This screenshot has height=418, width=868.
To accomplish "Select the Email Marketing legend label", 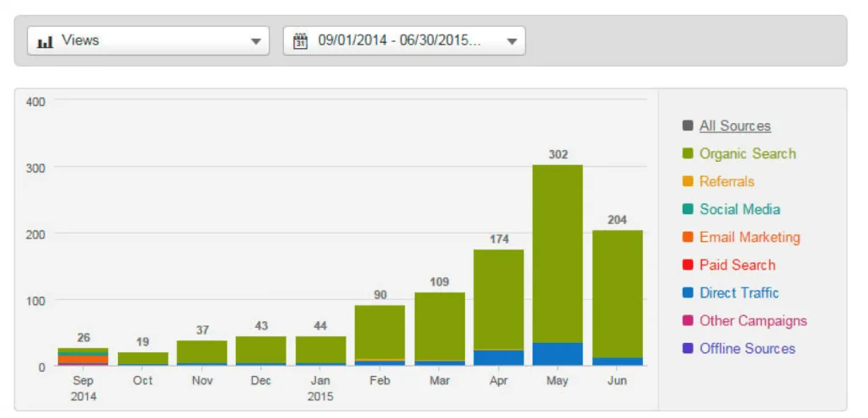I will 749,238.
